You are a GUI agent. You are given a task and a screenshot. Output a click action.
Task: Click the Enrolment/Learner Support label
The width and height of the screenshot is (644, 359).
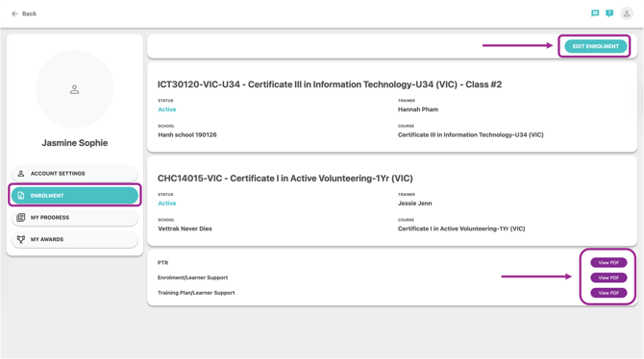click(192, 277)
